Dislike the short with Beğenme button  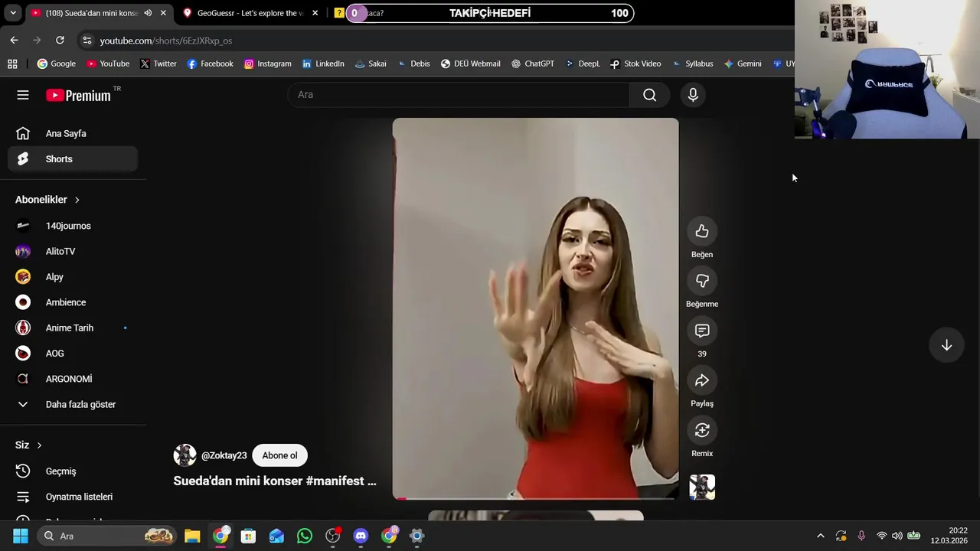[x=702, y=282]
